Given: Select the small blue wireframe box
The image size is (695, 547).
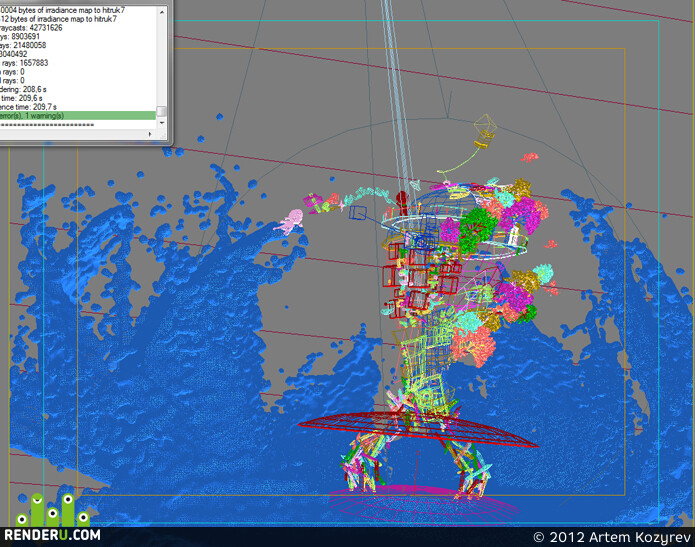Looking at the screenshot, I should pyautogui.click(x=357, y=212).
